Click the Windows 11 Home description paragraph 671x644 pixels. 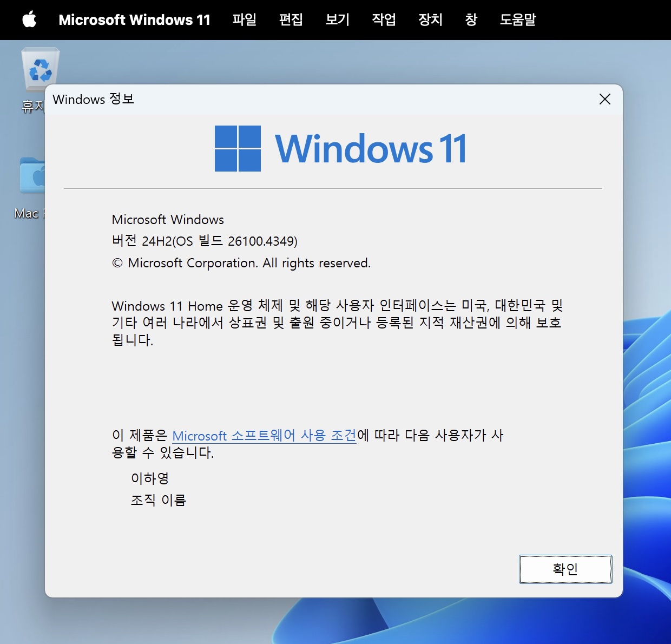pos(338,323)
